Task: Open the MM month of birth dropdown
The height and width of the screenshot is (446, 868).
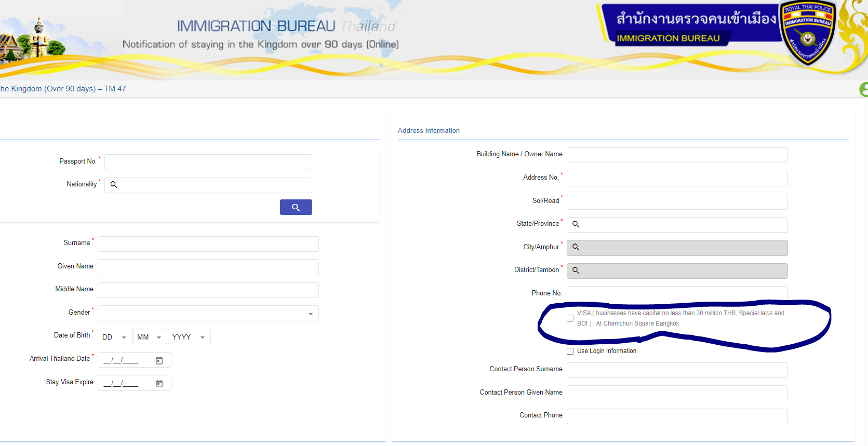Action: tap(150, 337)
